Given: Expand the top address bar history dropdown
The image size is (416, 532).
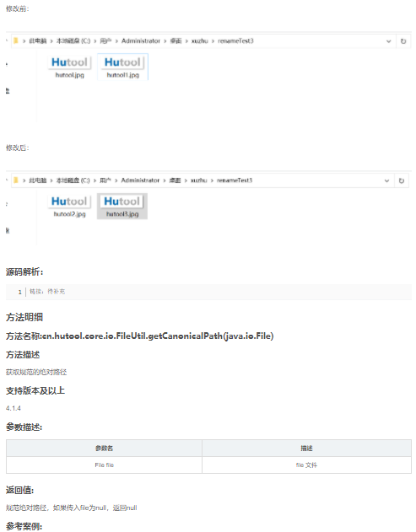Looking at the screenshot, I should pyautogui.click(x=388, y=41).
